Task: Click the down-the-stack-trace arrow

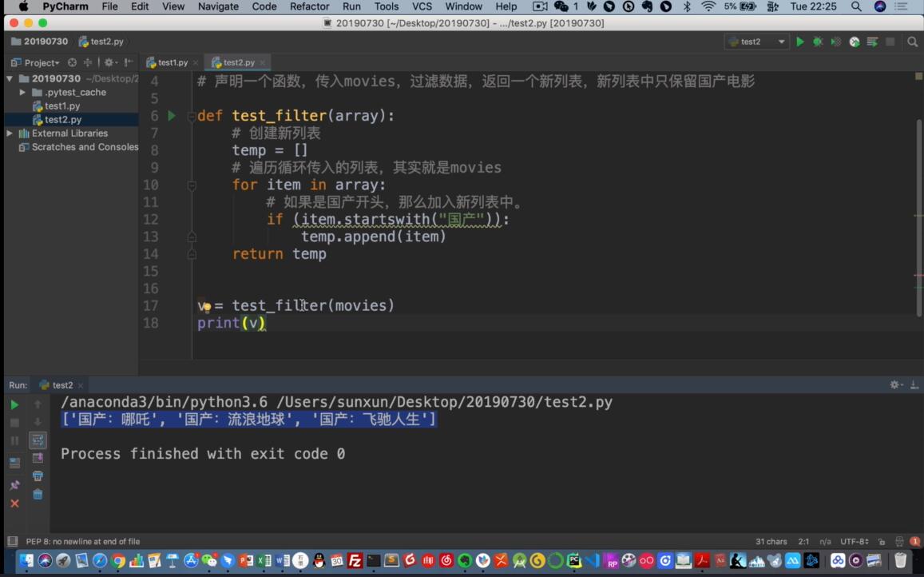Action: pyautogui.click(x=38, y=422)
